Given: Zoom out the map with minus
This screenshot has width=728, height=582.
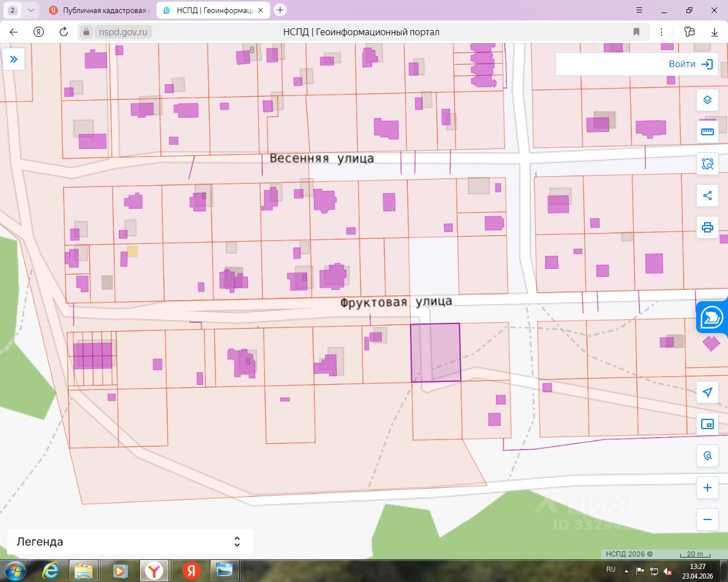Looking at the screenshot, I should [x=708, y=519].
